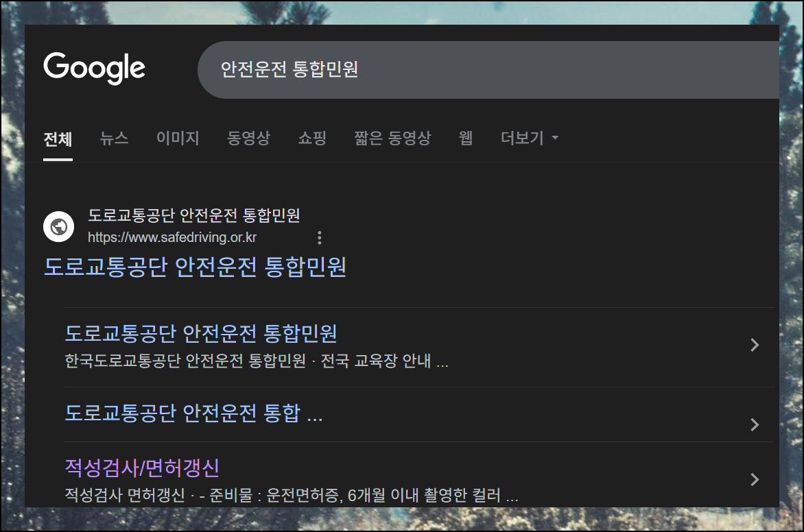Screen dimensions: 804x532
Task: Open the 적성검사/면허갱신 sitelink
Action: (x=142, y=468)
